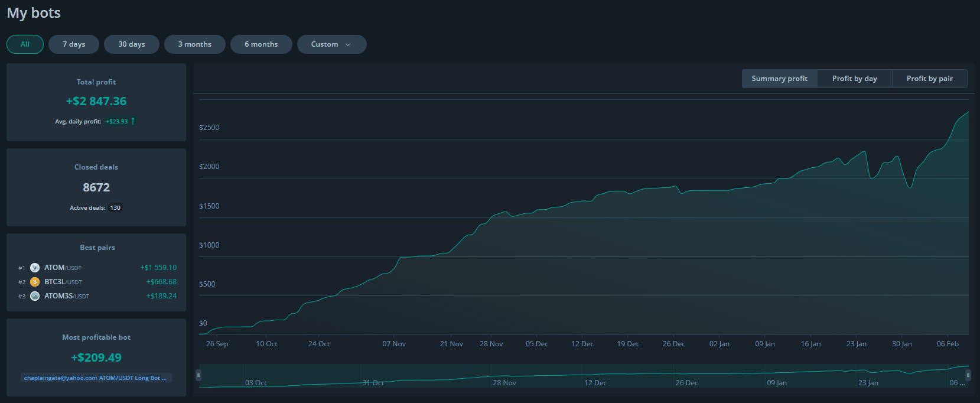Open the Custom date range dropdown
This screenshot has width=980, height=403.
tap(331, 44)
